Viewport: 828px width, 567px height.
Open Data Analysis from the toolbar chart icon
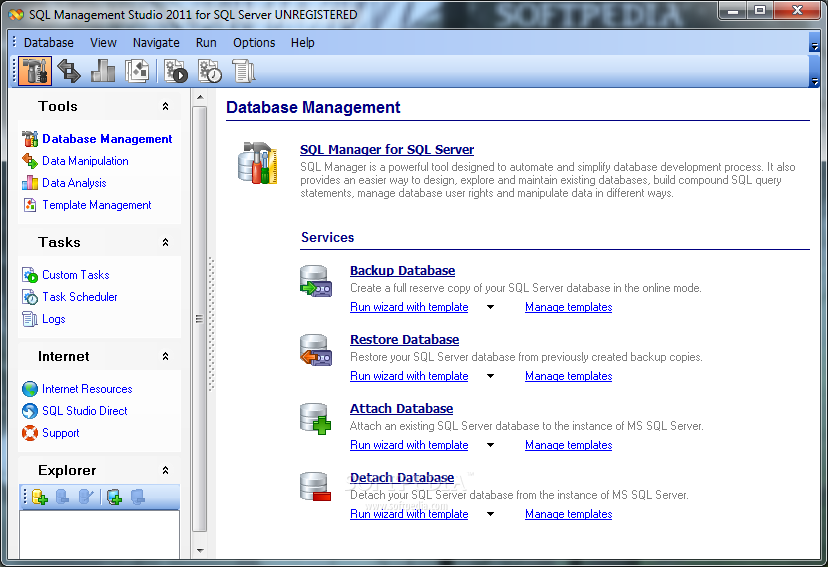coord(103,71)
